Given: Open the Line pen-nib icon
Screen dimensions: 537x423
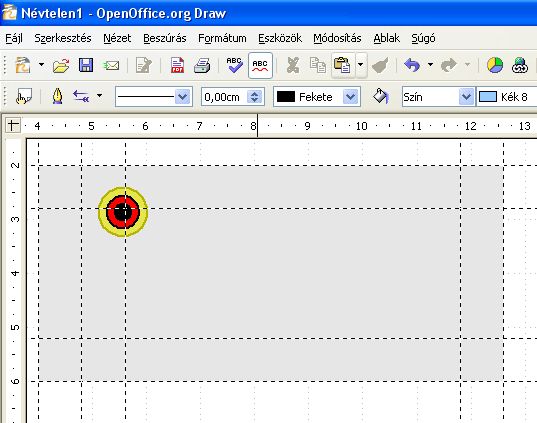Looking at the screenshot, I should (57, 96).
